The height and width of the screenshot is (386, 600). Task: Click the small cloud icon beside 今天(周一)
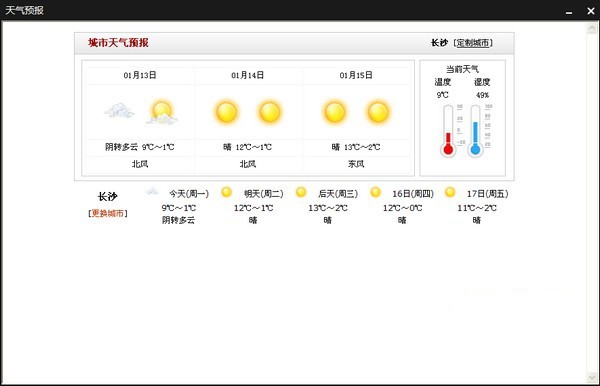click(152, 192)
